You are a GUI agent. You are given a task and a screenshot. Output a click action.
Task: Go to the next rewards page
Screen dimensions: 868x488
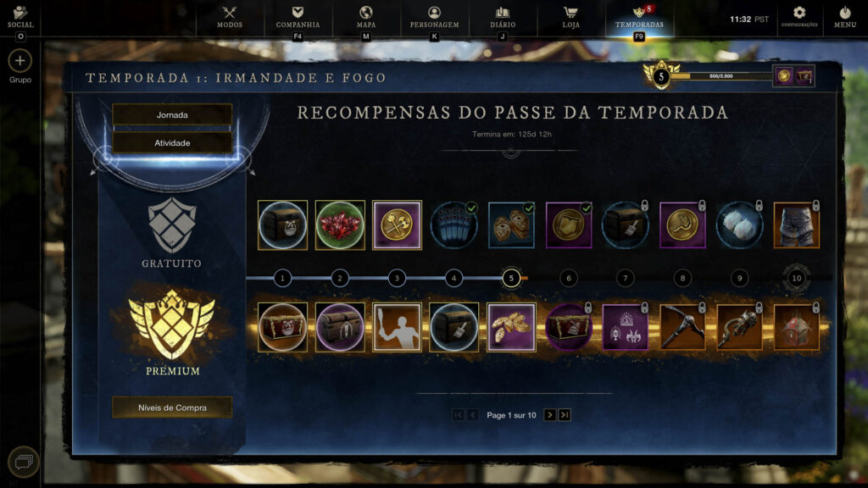pyautogui.click(x=549, y=415)
